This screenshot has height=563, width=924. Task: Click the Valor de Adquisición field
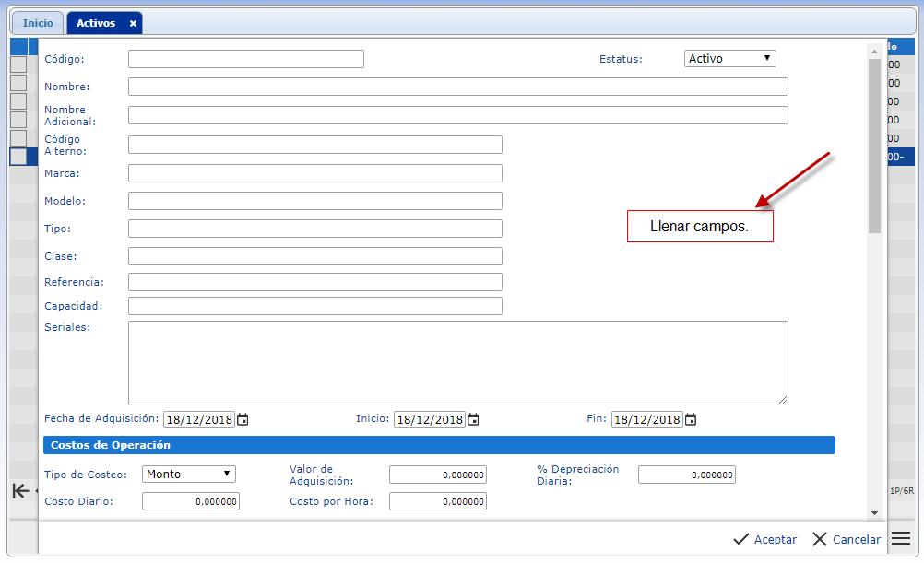[437, 475]
